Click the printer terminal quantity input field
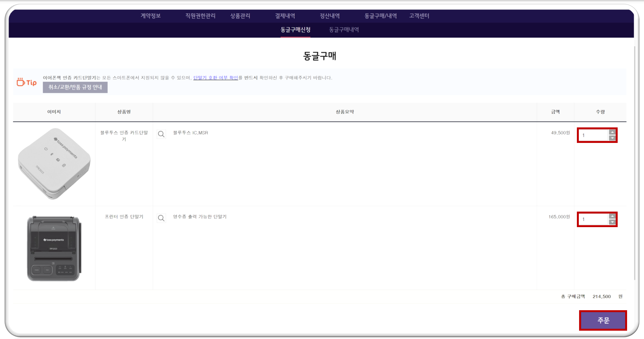This screenshot has width=644, height=339. 594,219
